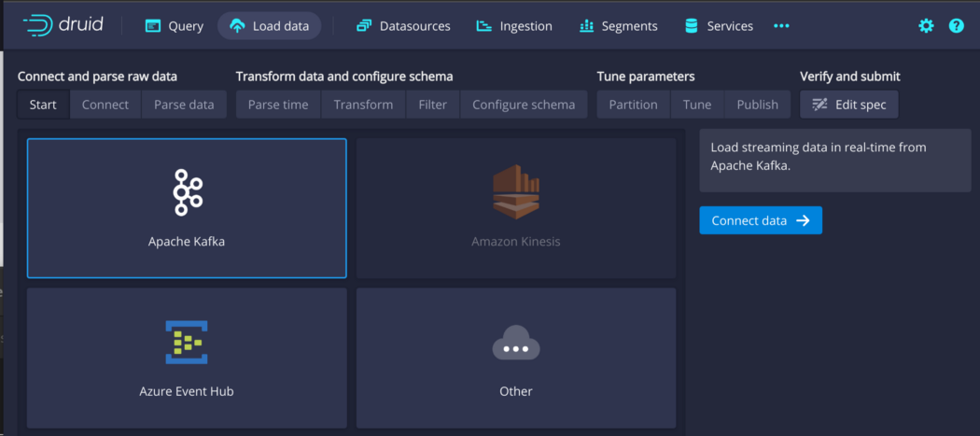
Task: Click the Connect data button
Action: pyautogui.click(x=761, y=220)
